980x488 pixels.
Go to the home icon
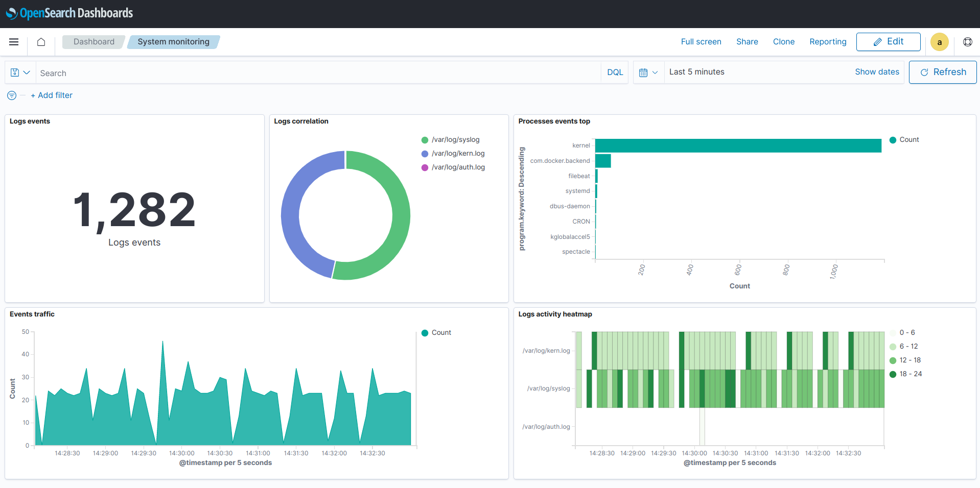pyautogui.click(x=41, y=42)
